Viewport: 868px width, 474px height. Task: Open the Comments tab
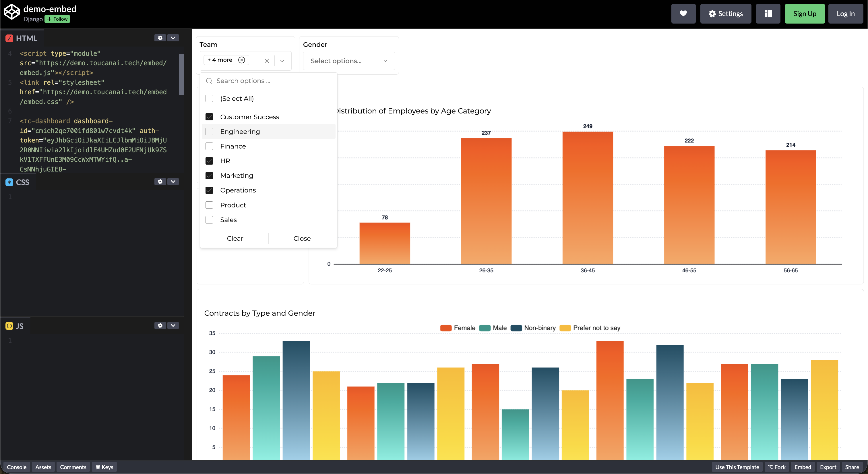pyautogui.click(x=73, y=467)
